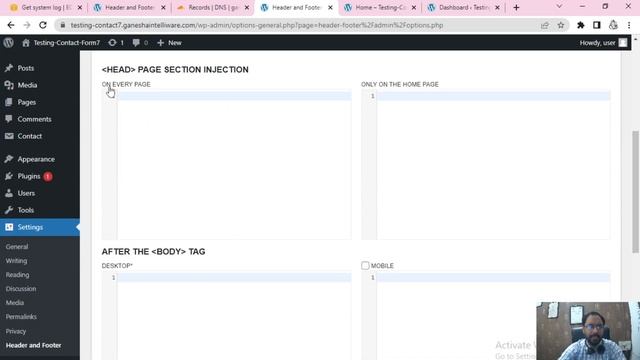Click into the Desktop body tag editor
The height and width of the screenshot is (360, 640).
coord(227,316)
